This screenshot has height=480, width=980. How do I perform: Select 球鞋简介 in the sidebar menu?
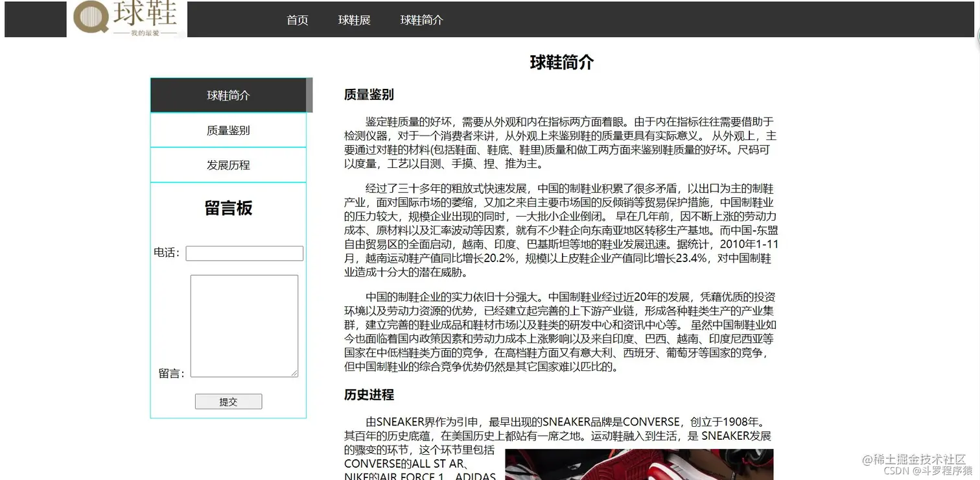tap(228, 95)
